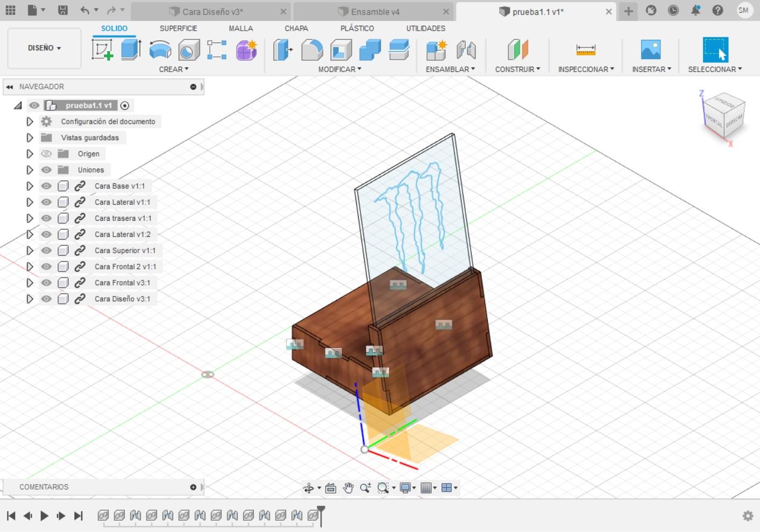Select the Fillet tool
This screenshot has width=760, height=532.
coord(312,50)
